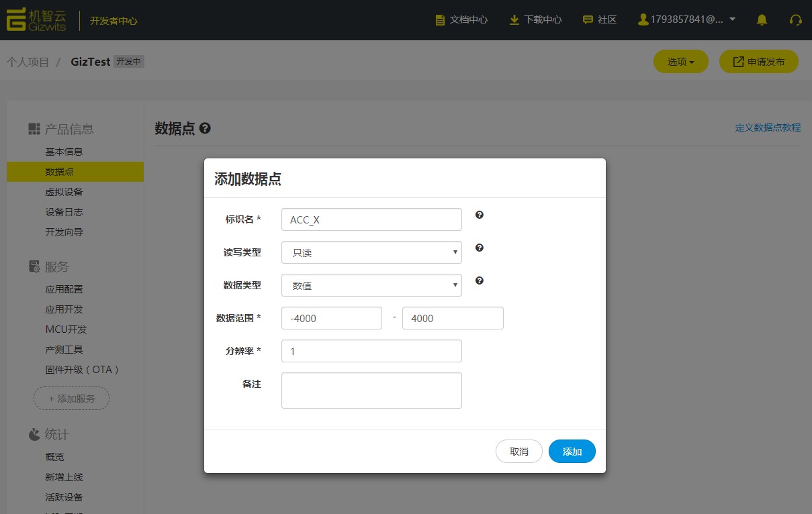This screenshot has height=514, width=812.
Task: Click the 添加 button in dialog
Action: pos(572,452)
